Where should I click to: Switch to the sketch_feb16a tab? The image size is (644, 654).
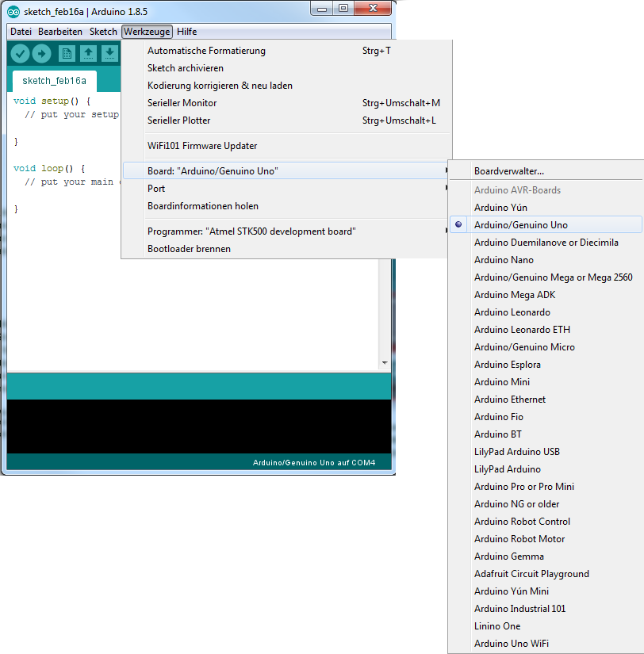[54, 81]
